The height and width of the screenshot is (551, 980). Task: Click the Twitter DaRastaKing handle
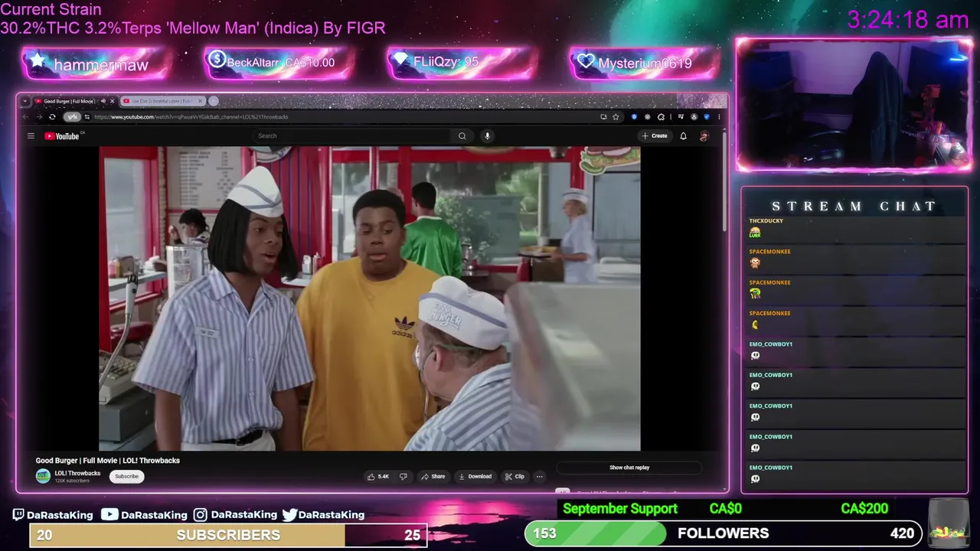click(x=323, y=515)
